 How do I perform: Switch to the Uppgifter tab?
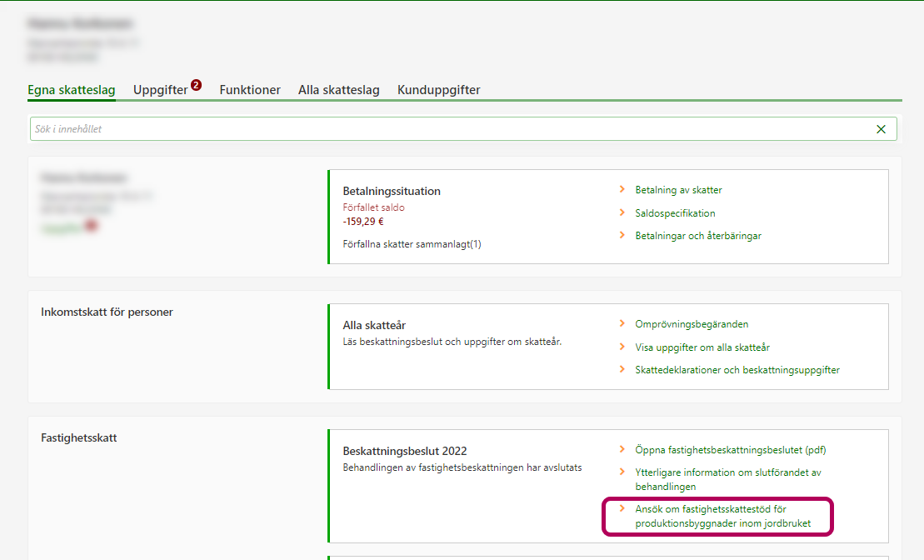[x=160, y=90]
